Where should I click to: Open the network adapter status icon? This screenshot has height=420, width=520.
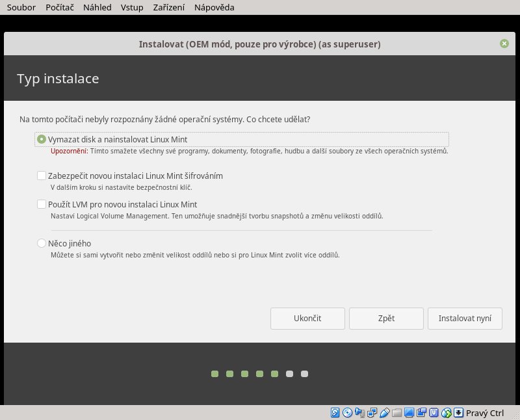click(x=372, y=413)
